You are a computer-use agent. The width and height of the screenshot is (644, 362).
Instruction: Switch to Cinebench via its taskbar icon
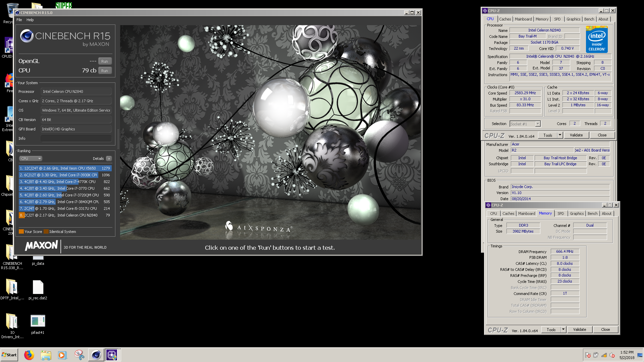click(x=96, y=355)
